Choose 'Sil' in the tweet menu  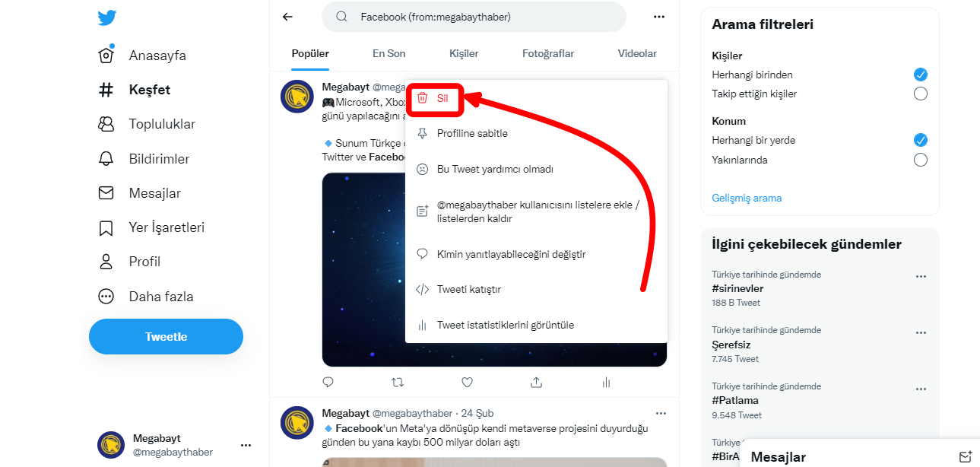click(435, 98)
